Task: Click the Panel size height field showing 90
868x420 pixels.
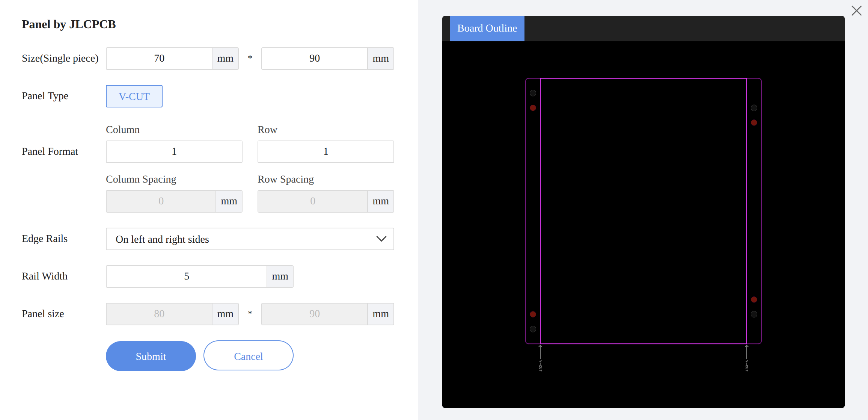Action: tap(315, 314)
